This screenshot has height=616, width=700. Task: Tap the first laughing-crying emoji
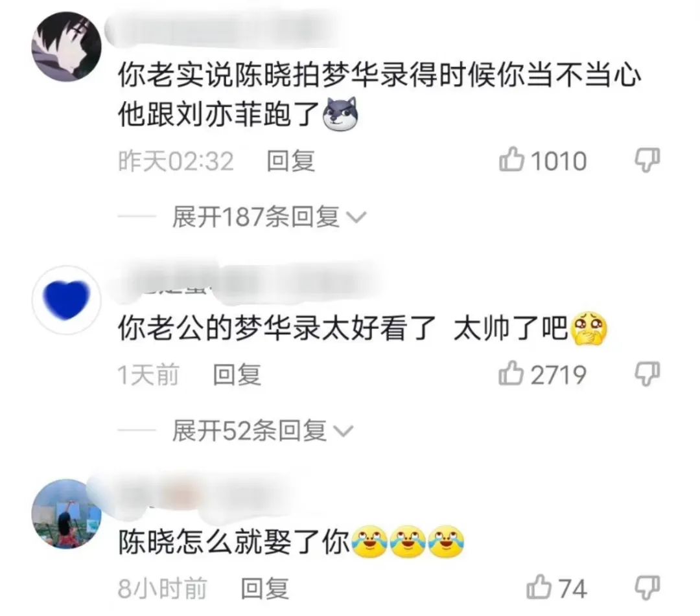coord(369,542)
